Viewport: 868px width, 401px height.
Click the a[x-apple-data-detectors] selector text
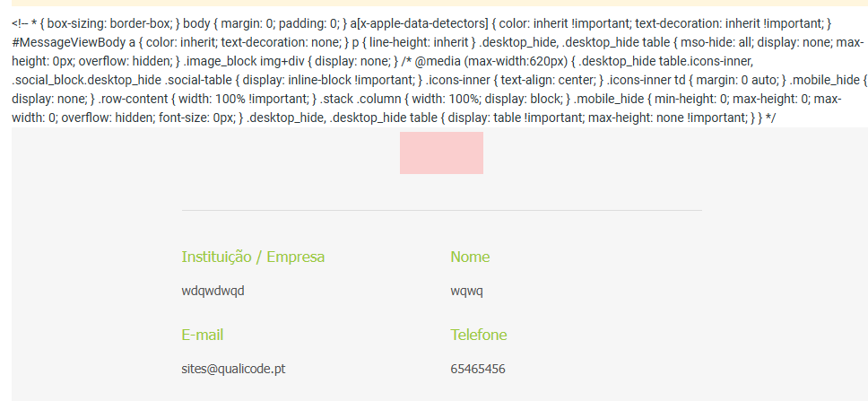[x=420, y=24]
